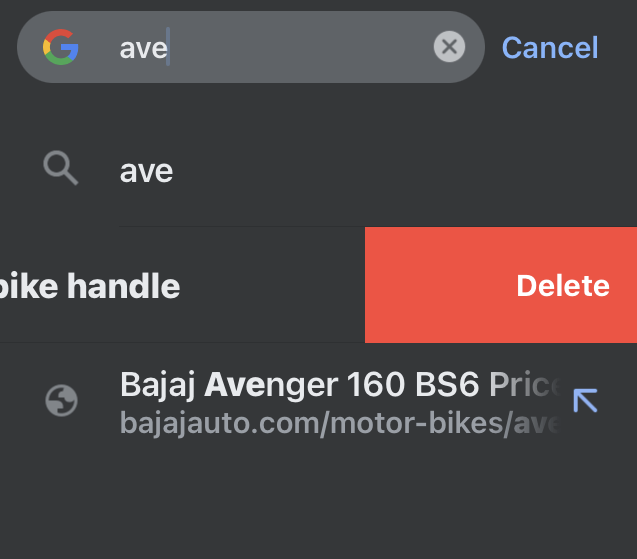Clear search text with the X button

point(449,47)
